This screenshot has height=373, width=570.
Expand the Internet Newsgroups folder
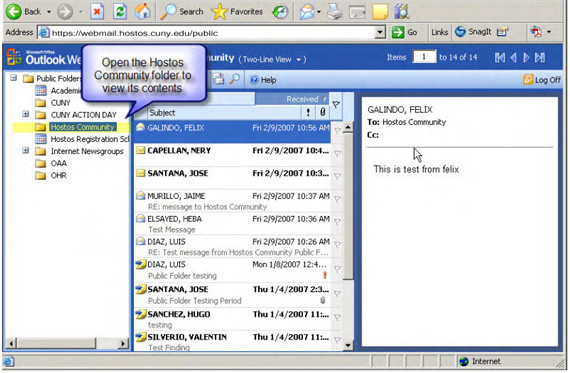click(25, 150)
